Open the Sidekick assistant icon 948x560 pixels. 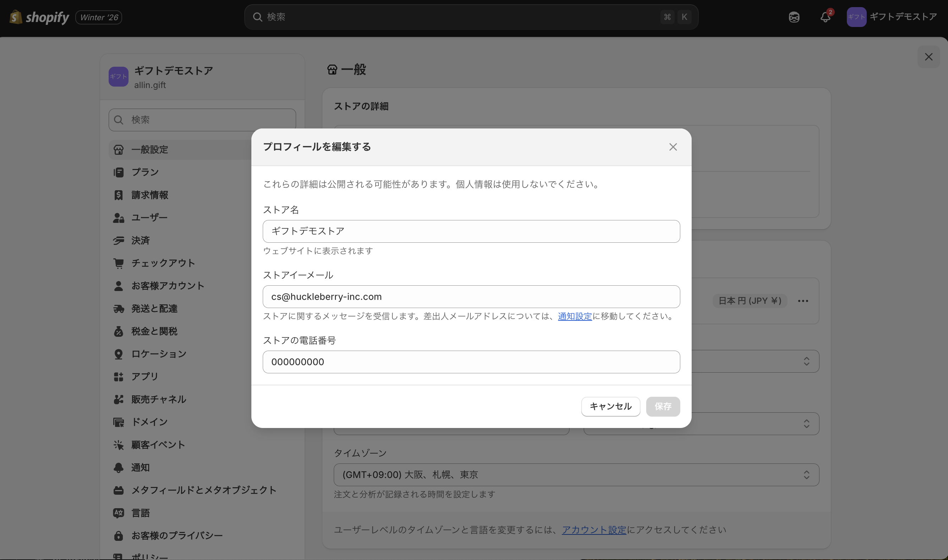(x=794, y=17)
